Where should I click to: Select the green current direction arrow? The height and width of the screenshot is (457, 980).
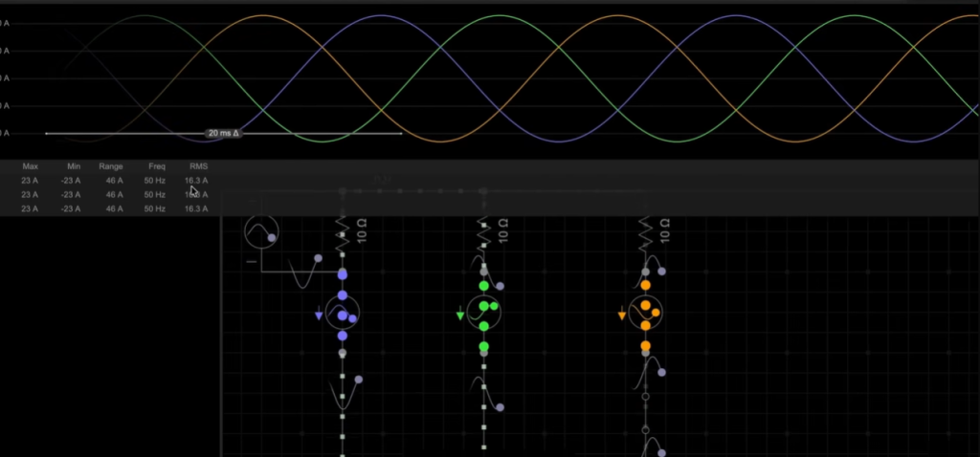point(461,315)
